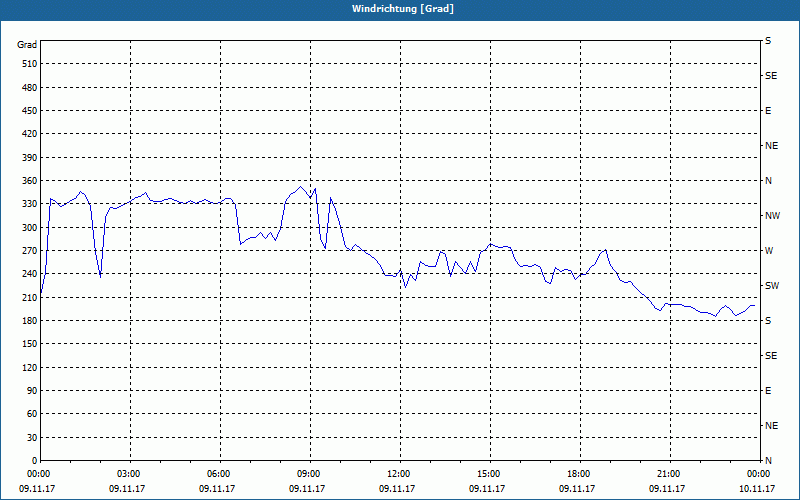Select the 510 value on the left axis
Image resolution: width=800 pixels, height=500 pixels.
pyautogui.click(x=30, y=64)
